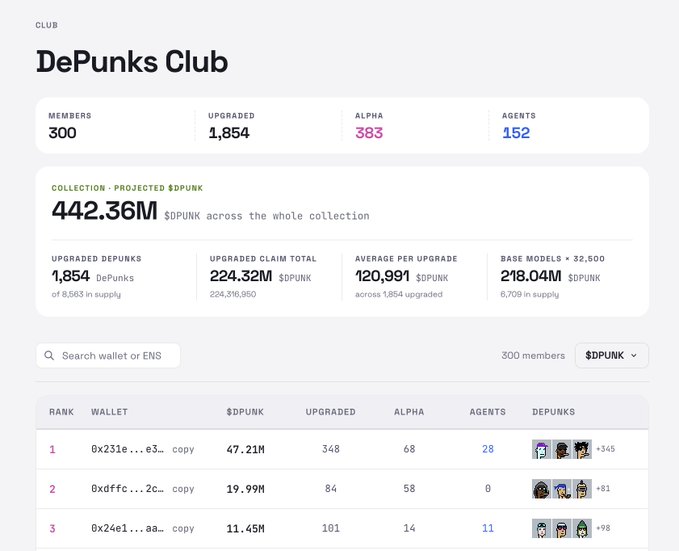Click the Alpha stat value 383
The width and height of the screenshot is (679, 551).
369,133
